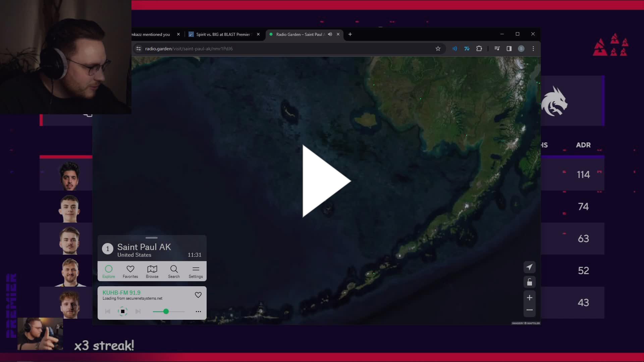
Task: Close the 'mentioned you' browser tab
Action: (178, 34)
